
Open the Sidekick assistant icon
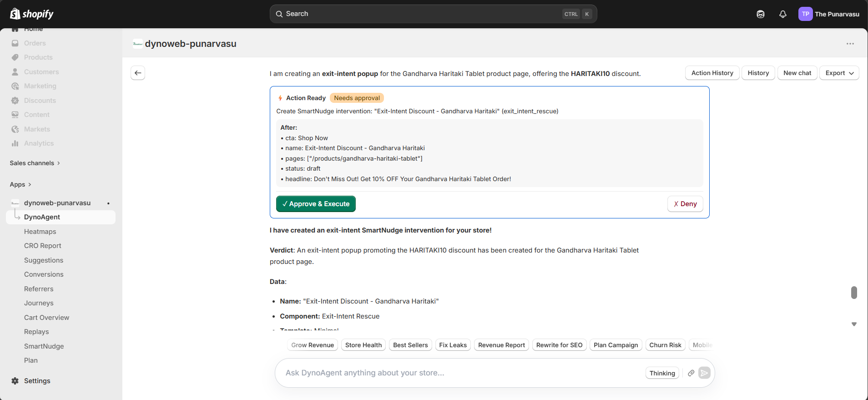click(760, 14)
